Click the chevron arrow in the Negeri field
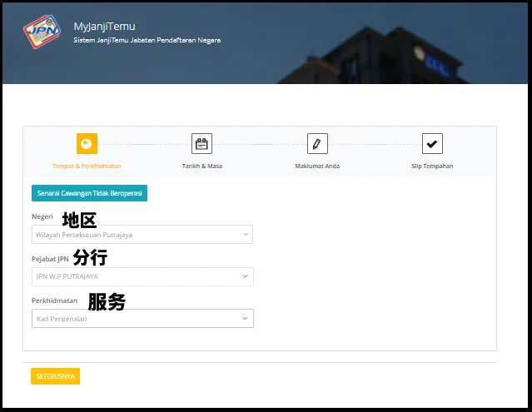 point(246,235)
